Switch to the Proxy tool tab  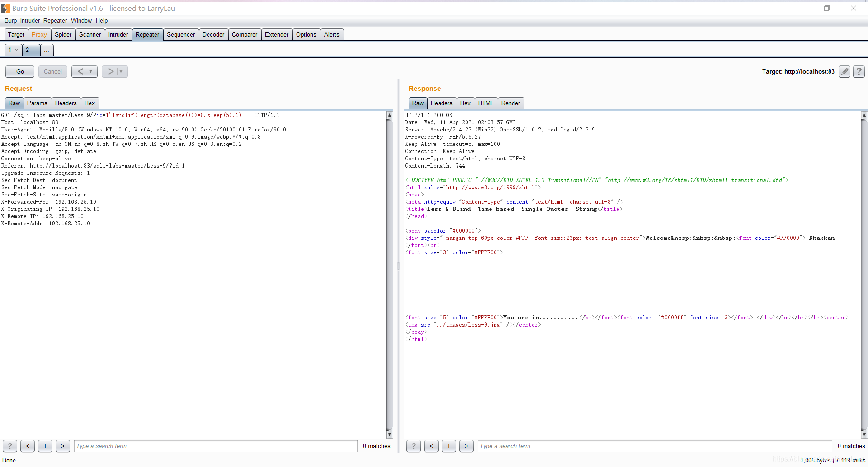tap(39, 34)
